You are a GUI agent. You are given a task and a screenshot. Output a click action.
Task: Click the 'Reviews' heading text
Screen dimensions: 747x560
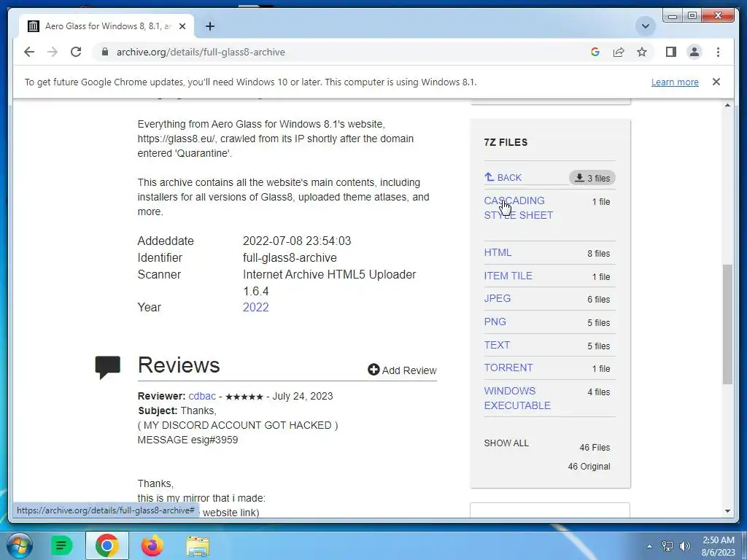pyautogui.click(x=179, y=365)
